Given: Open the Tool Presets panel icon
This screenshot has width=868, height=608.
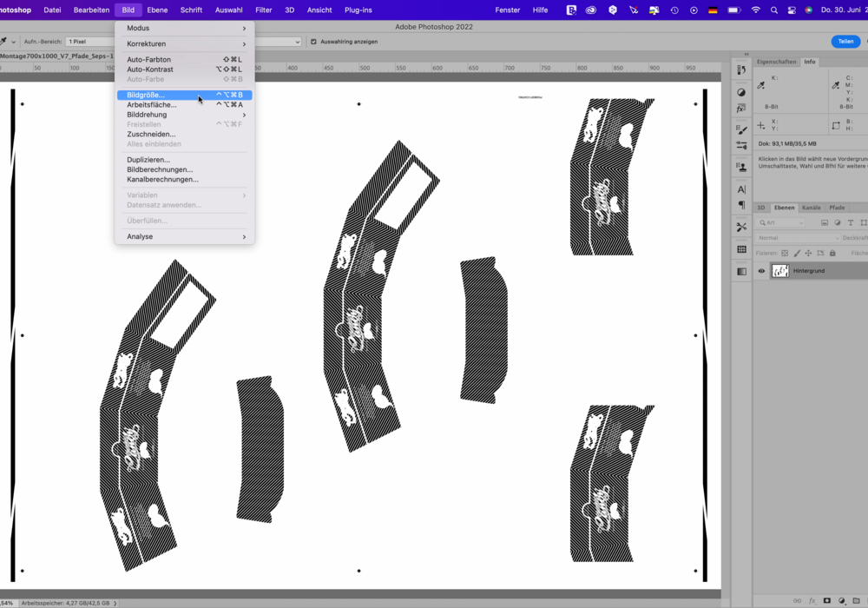Looking at the screenshot, I should pos(741,227).
